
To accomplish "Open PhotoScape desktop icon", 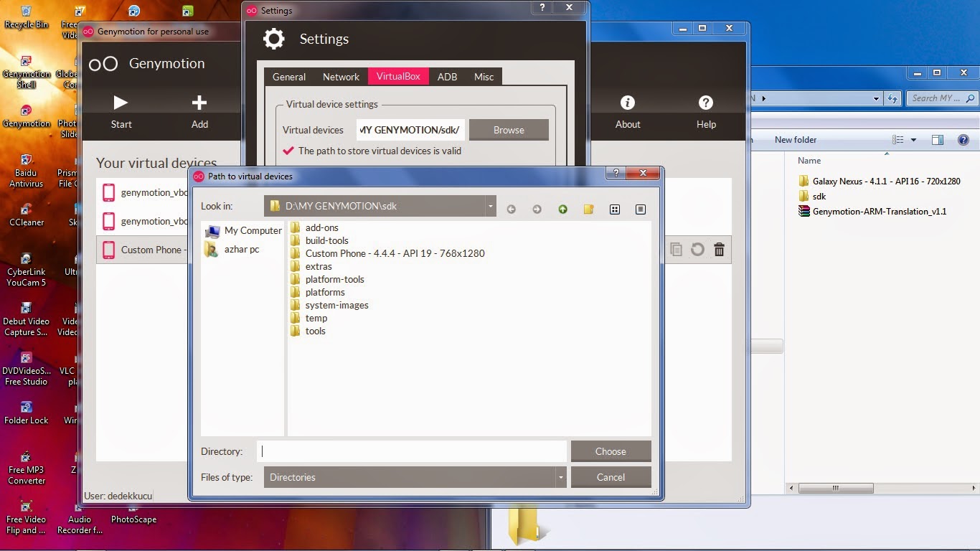I will (x=133, y=513).
